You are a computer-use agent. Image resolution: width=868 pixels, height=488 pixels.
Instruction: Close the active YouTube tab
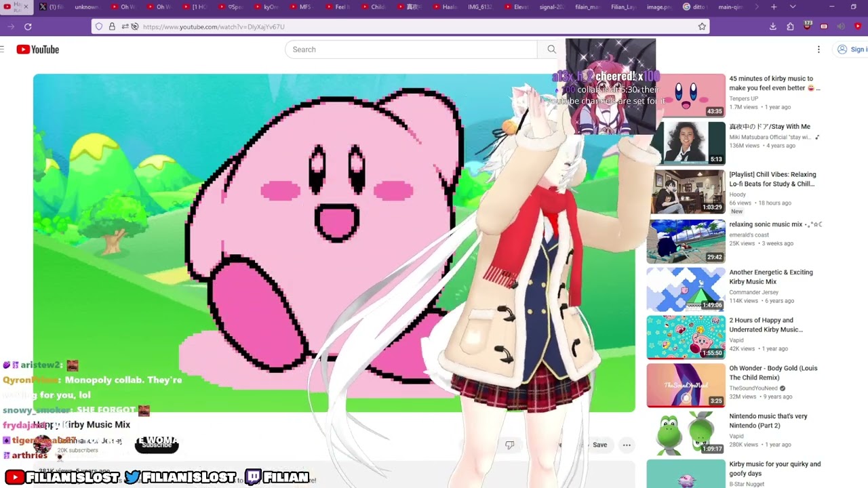point(26,7)
